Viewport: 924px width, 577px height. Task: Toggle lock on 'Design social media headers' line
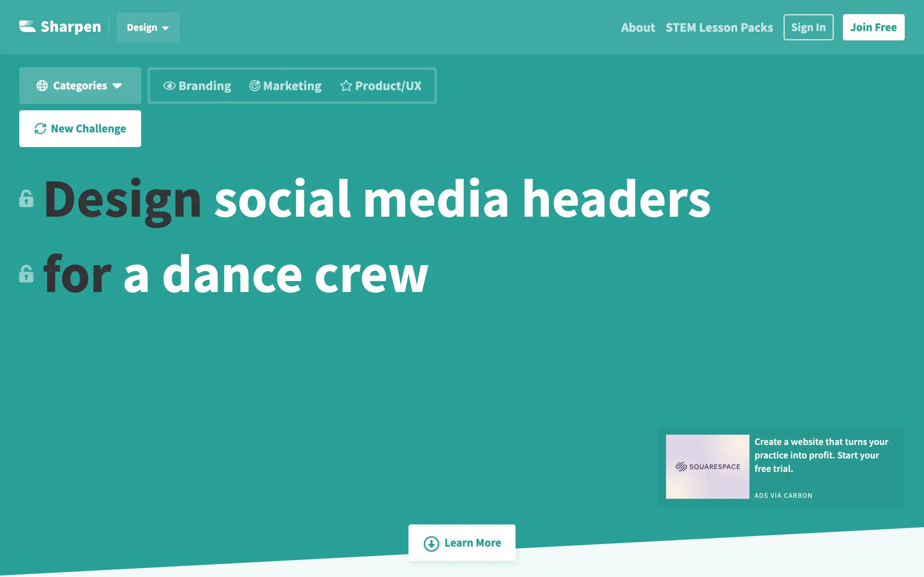click(x=26, y=198)
